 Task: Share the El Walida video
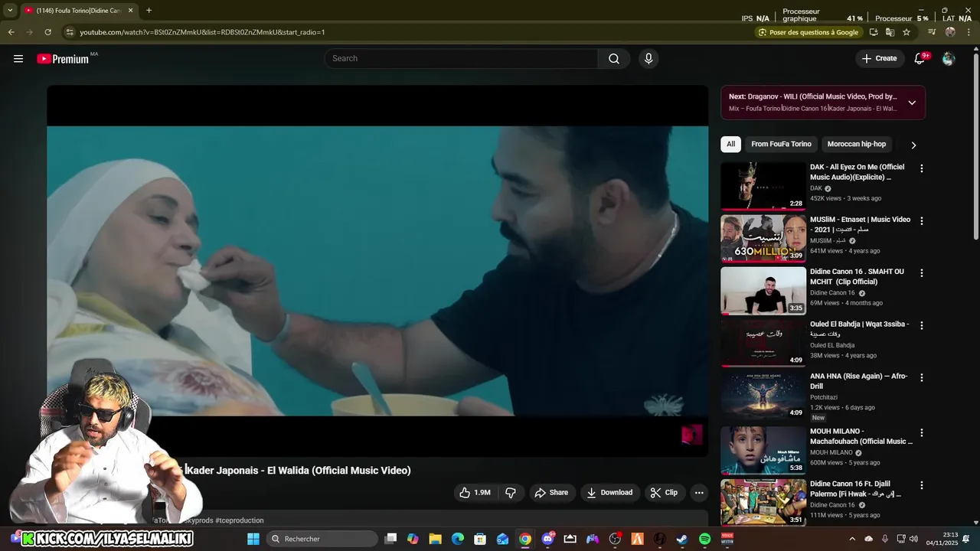551,493
